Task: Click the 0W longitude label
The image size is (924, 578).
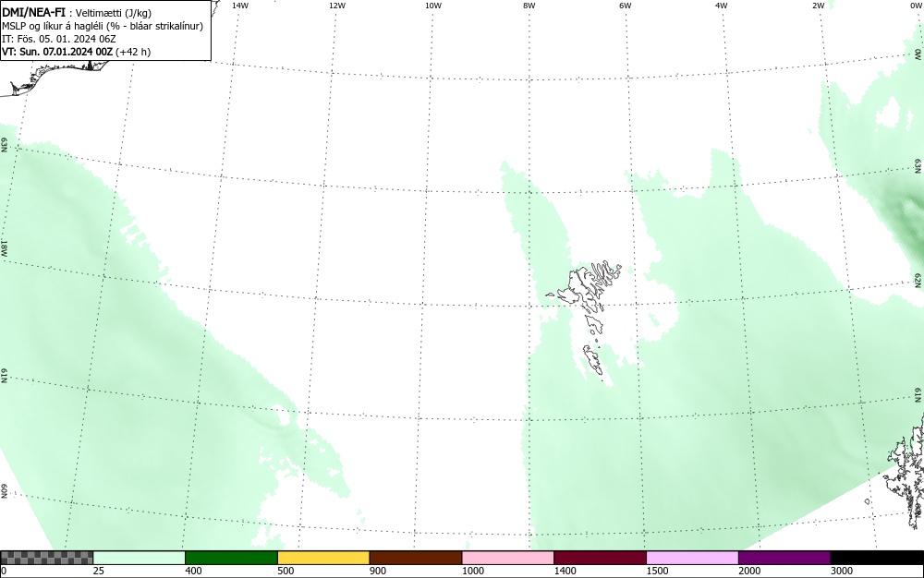Action: tap(917, 6)
